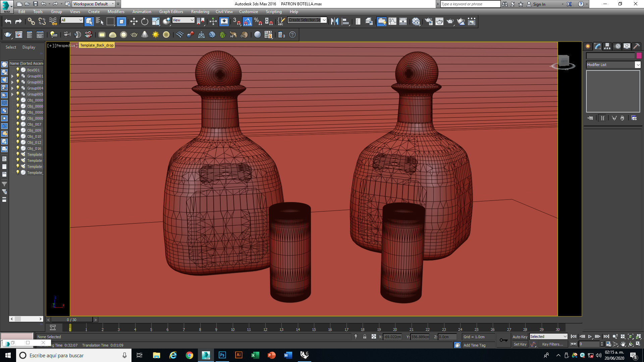
Task: Toggle visibility bulb of Obj_016
Action: pyautogui.click(x=18, y=148)
